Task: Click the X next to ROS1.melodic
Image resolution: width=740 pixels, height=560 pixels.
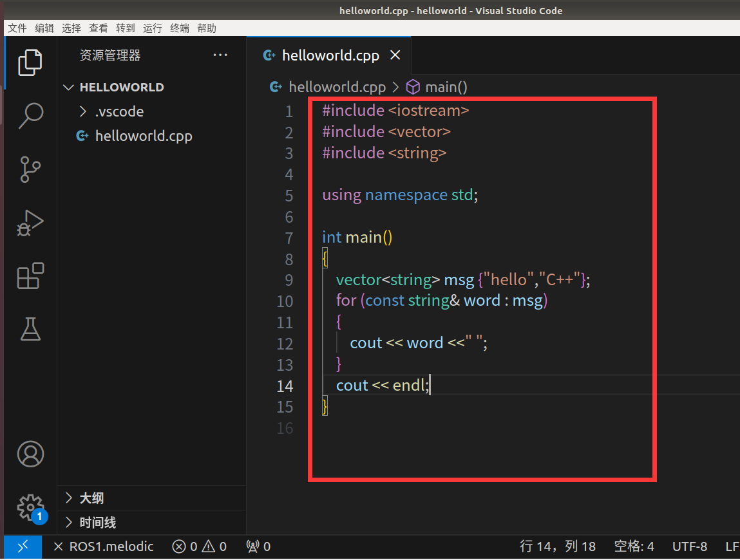Action: coord(57,546)
